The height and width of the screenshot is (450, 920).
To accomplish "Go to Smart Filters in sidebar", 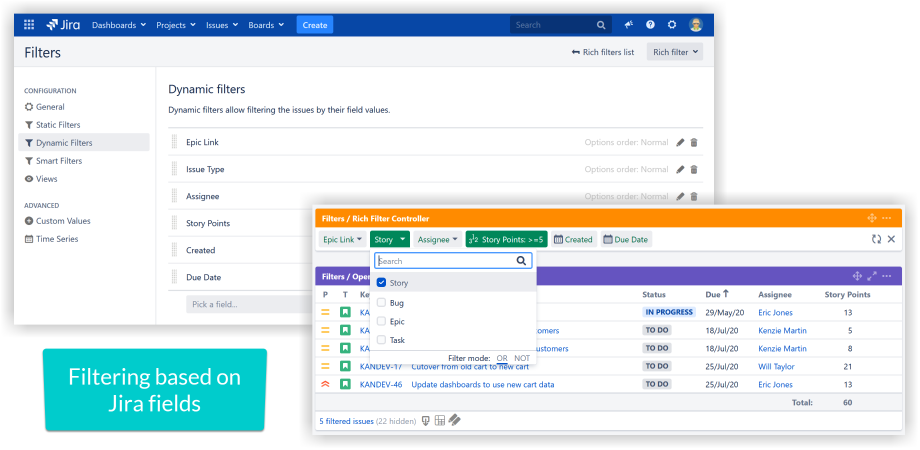I will click(58, 161).
